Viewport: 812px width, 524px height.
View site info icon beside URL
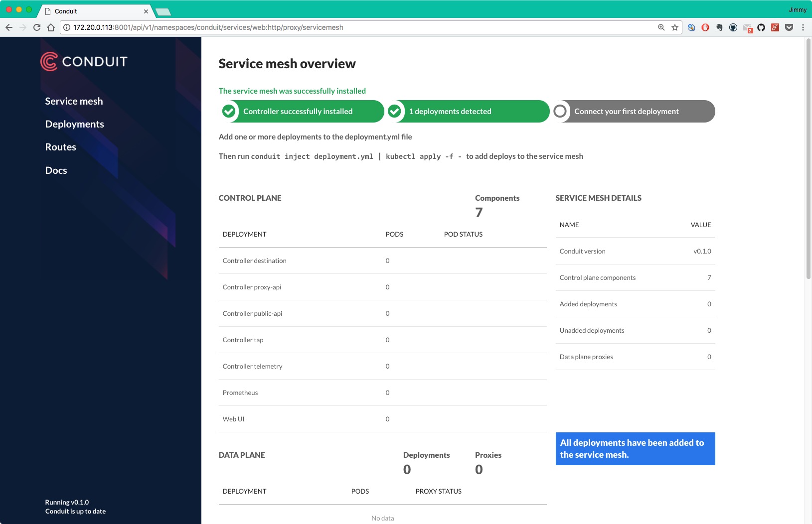click(67, 27)
